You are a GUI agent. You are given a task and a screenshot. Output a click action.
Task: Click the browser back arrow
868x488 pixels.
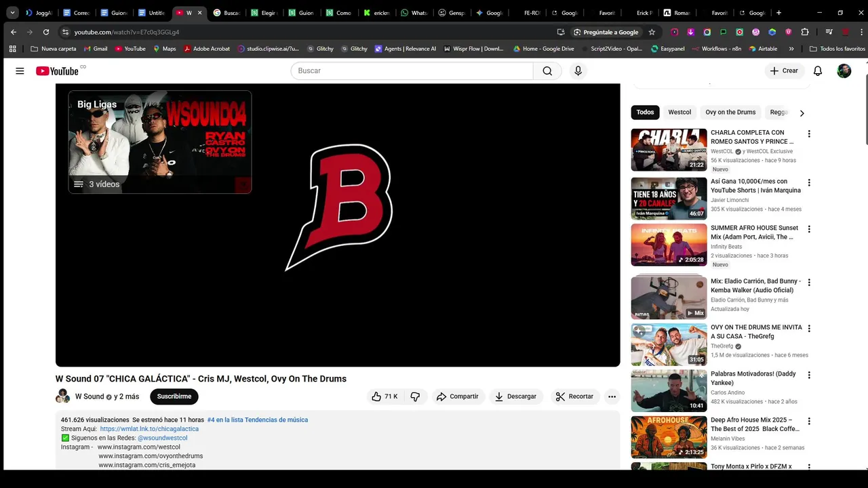(14, 32)
